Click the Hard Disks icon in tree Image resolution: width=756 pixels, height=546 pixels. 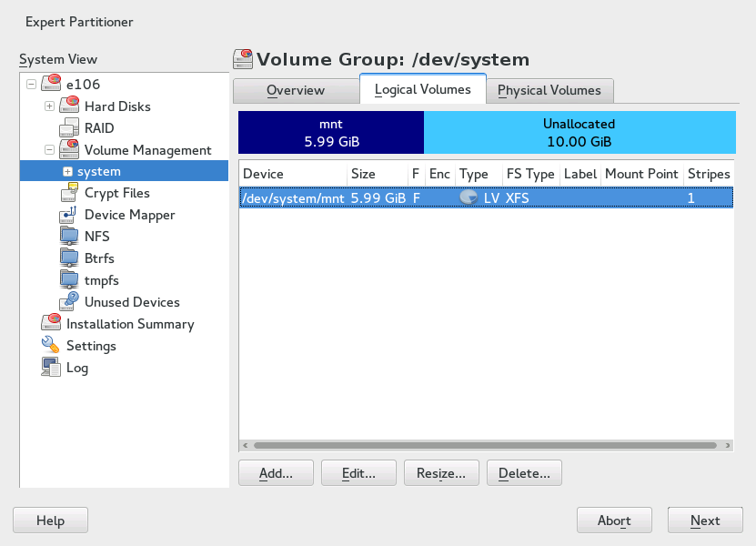(70, 106)
